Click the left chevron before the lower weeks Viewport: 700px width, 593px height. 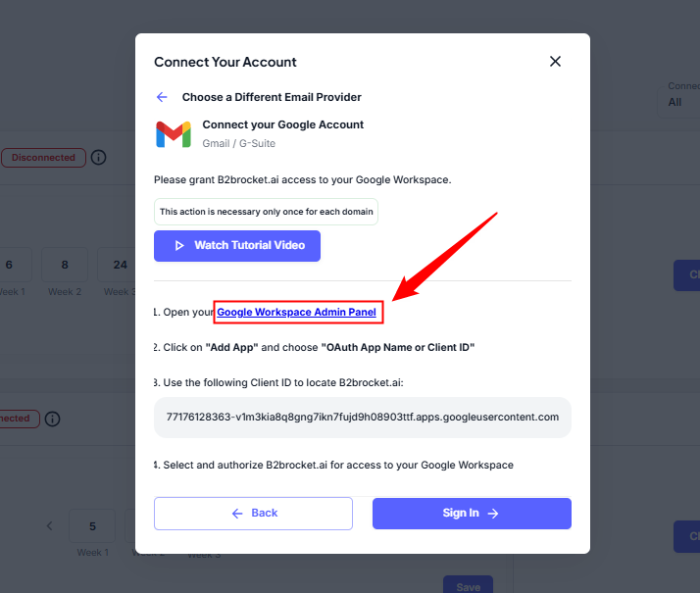[50, 526]
